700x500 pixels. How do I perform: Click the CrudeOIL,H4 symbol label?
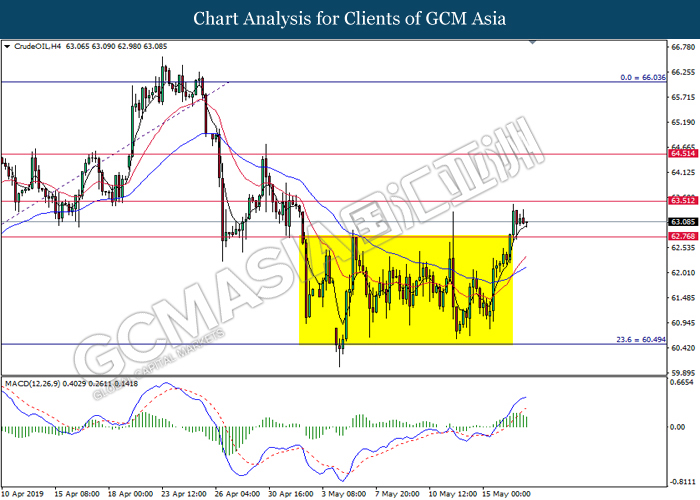tap(38, 46)
